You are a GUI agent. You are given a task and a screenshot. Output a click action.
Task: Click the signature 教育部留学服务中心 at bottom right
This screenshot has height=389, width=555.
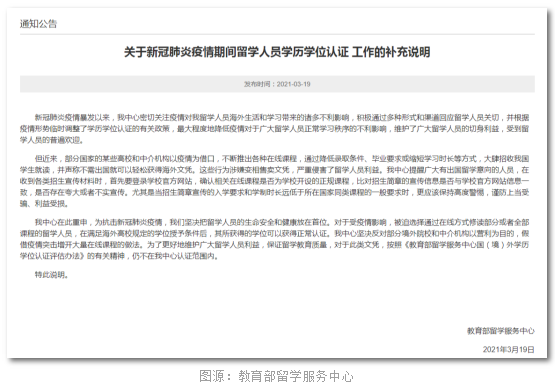[x=501, y=331]
